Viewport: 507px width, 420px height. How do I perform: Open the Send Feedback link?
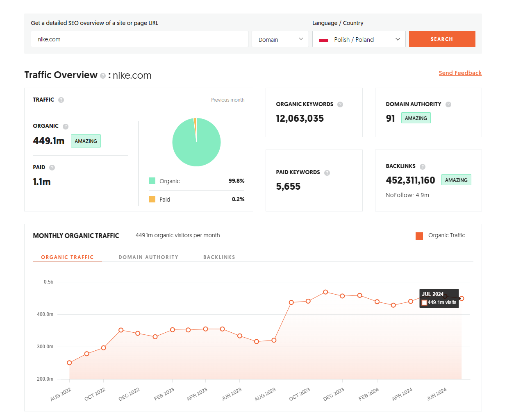pos(460,73)
